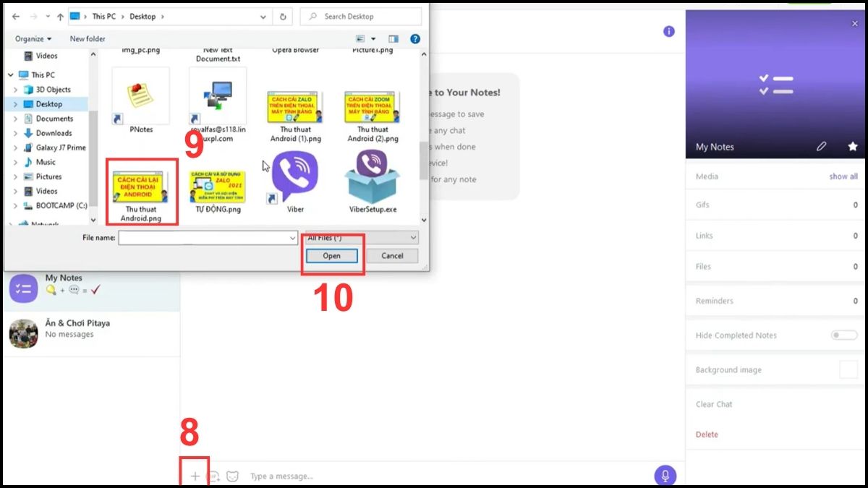Open the recent locations dropdown arrow
The height and width of the screenshot is (488, 868).
pyautogui.click(x=47, y=16)
